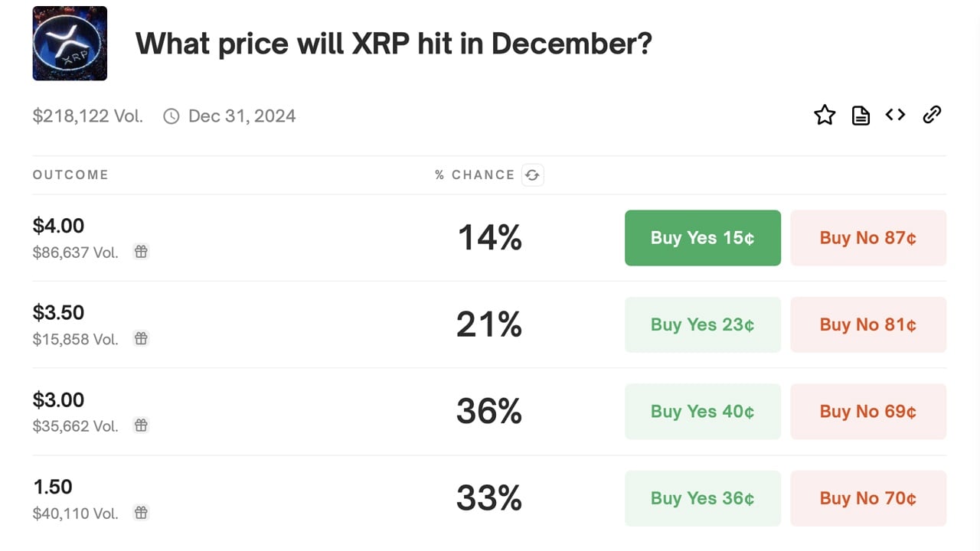The height and width of the screenshot is (551, 980).
Task: Buy No at 87¢ for $4.00 outcome
Action: coord(867,238)
